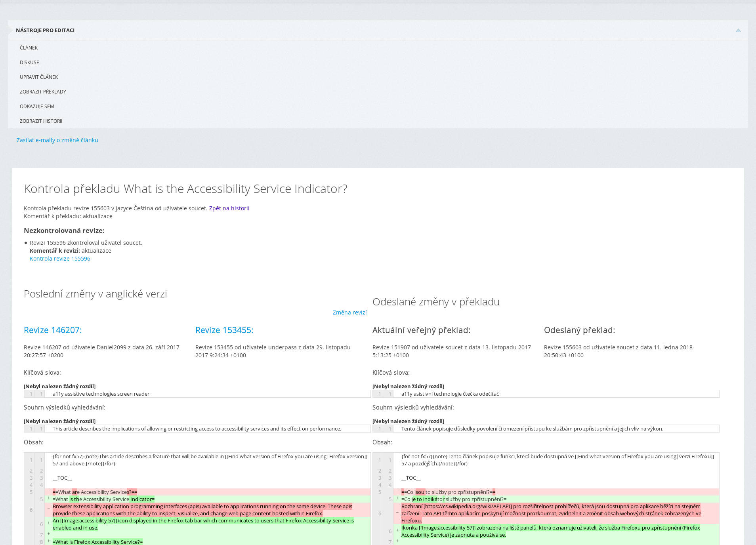756x545 pixels.
Task: Click the English keywords diff row text
Action: 101,394
